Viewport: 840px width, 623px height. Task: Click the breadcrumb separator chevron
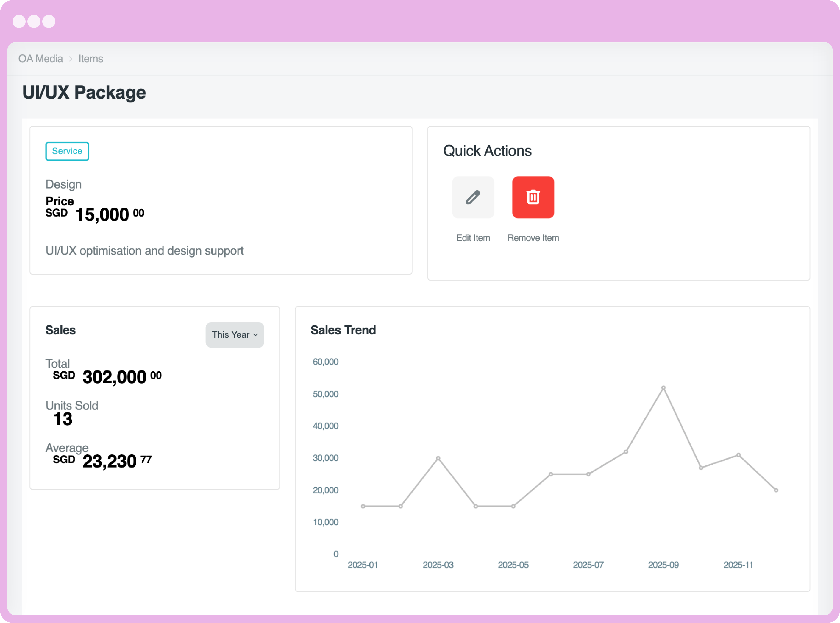pos(71,59)
